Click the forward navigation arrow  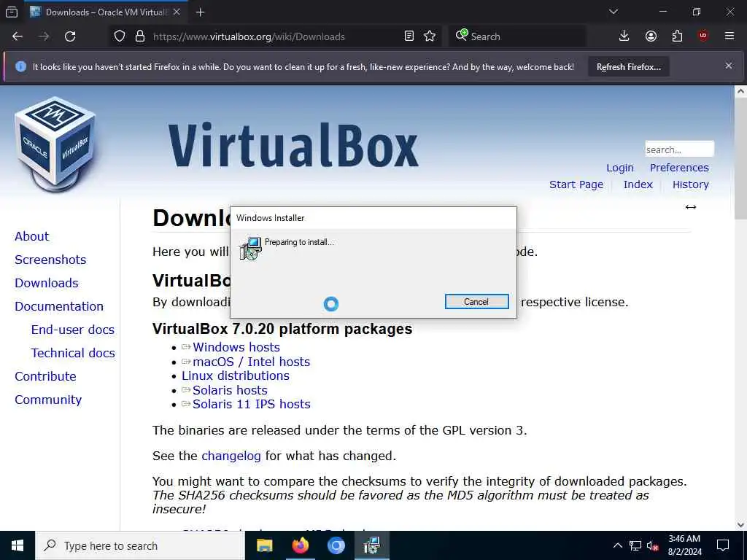44,36
